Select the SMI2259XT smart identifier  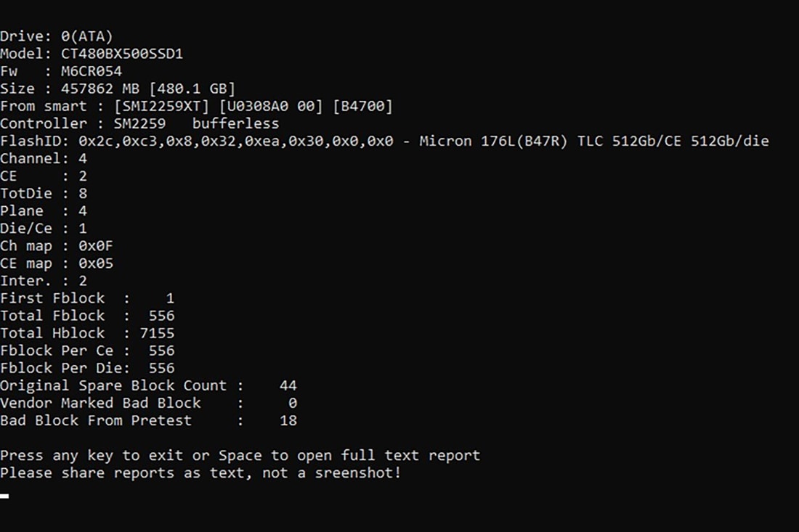pyautogui.click(x=153, y=106)
